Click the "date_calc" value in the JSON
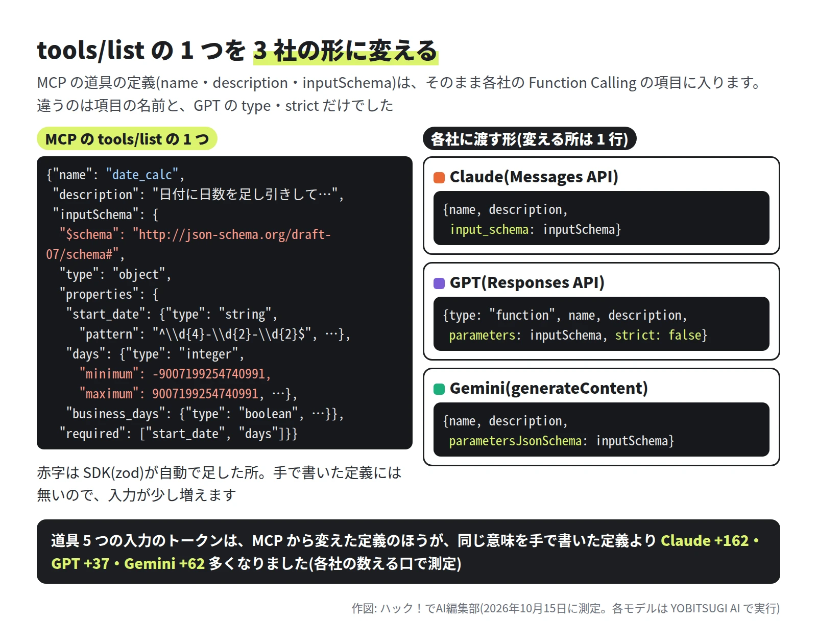Viewport: 817px width, 644px height. click(142, 175)
